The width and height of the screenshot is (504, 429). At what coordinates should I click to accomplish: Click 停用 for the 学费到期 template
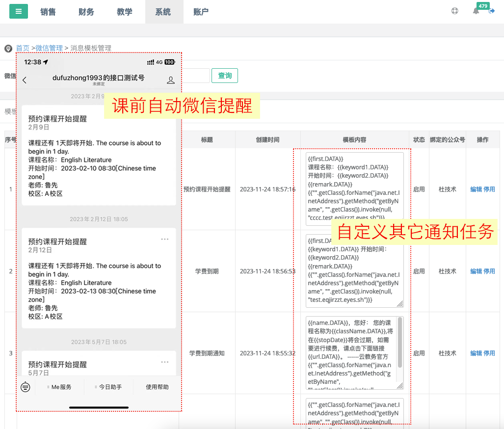click(489, 271)
